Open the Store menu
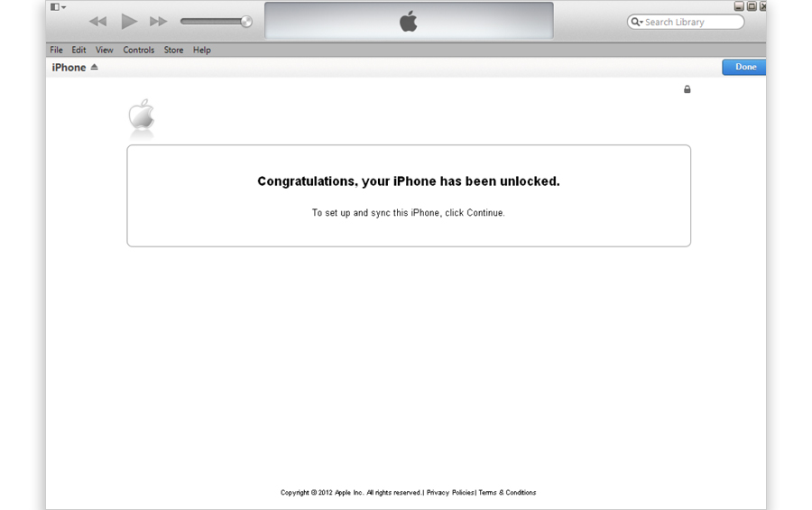812x510 pixels. coord(173,50)
